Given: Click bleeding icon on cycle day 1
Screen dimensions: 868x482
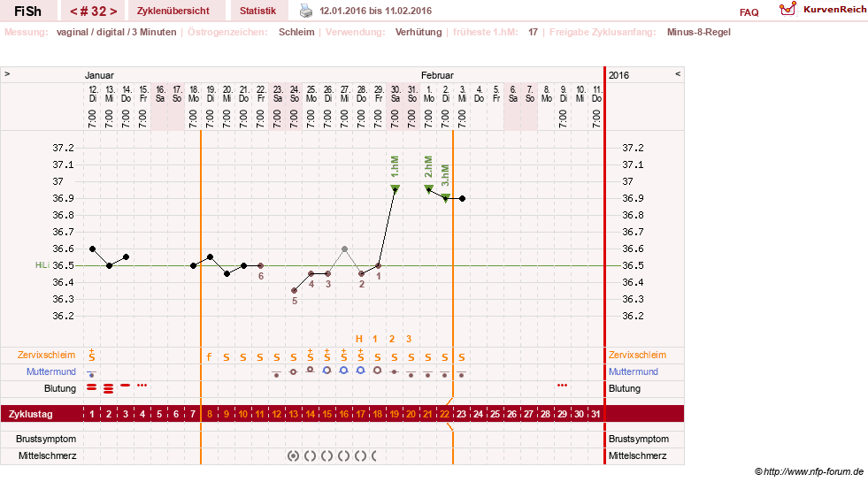Looking at the screenshot, I should coord(91,386).
